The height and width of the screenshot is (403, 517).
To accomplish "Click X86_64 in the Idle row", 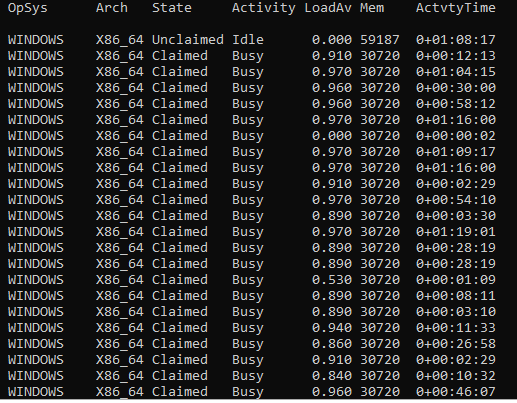I will click(x=120, y=40).
